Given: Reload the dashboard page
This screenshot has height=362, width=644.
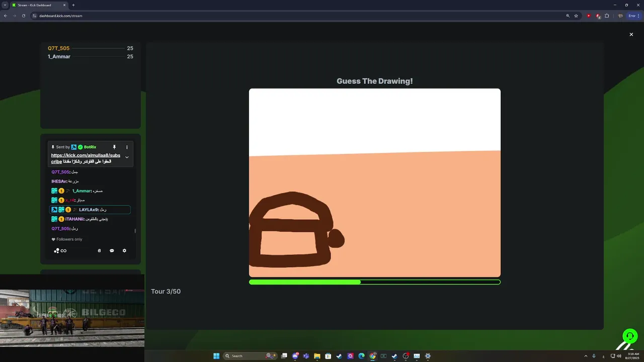Looking at the screenshot, I should click(24, 16).
